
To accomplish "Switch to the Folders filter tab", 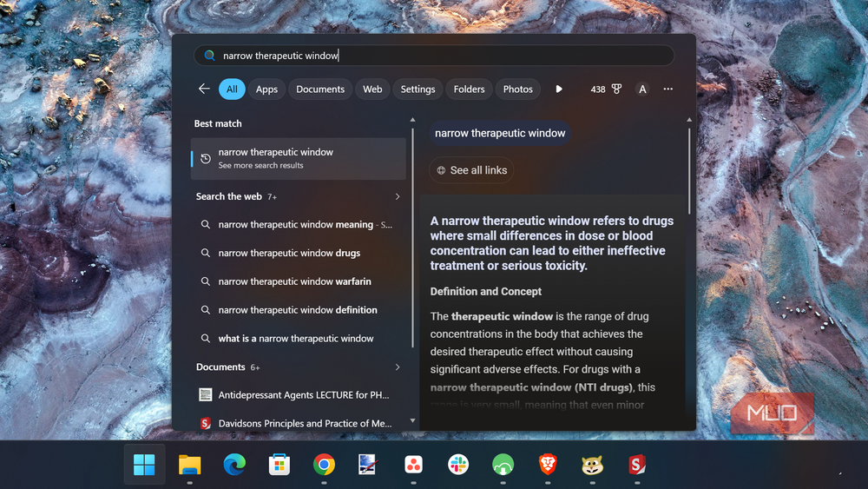I will (x=469, y=89).
